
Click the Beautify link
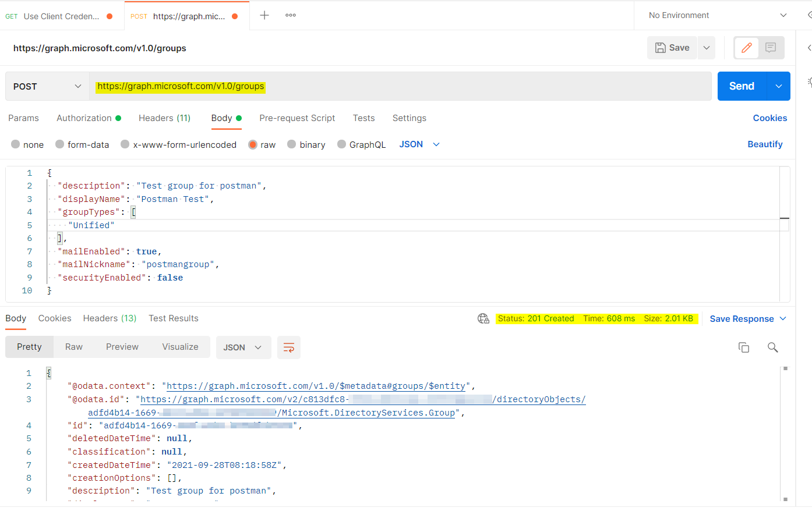[765, 144]
